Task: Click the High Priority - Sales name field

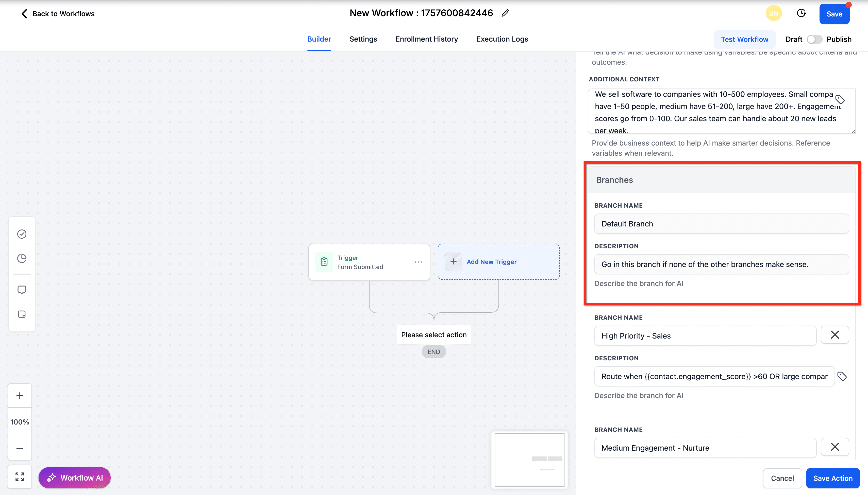Action: [705, 336]
